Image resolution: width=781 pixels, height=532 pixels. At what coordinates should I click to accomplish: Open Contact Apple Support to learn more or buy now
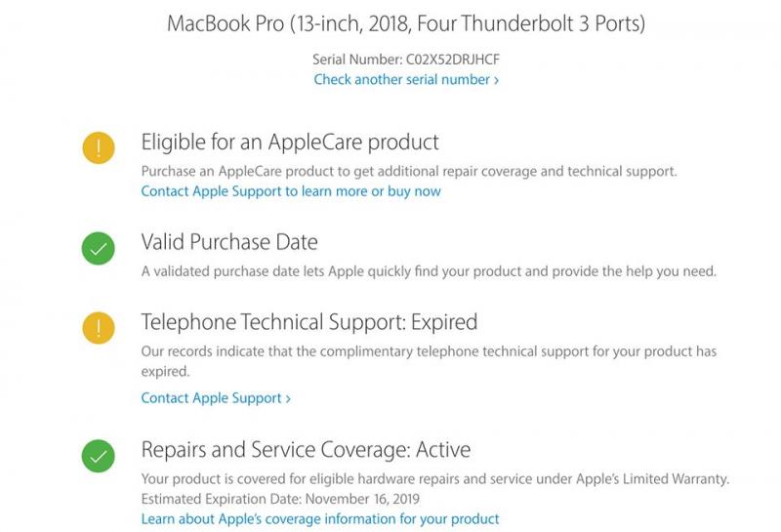tap(291, 191)
